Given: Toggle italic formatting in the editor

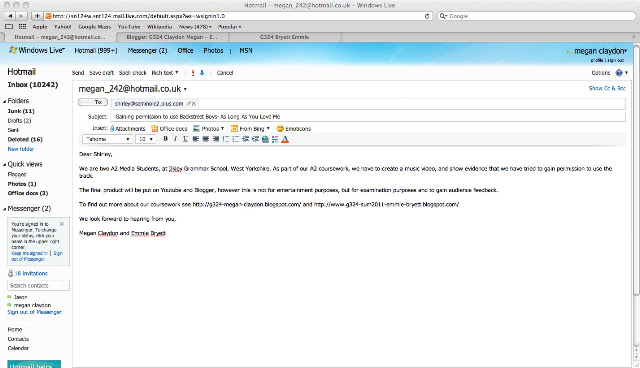Looking at the screenshot, I should click(176, 139).
